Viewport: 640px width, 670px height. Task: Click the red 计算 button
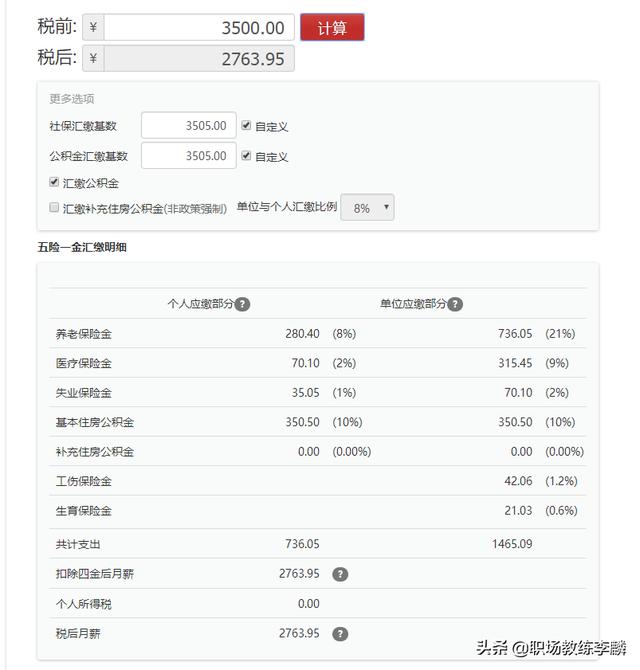click(332, 28)
